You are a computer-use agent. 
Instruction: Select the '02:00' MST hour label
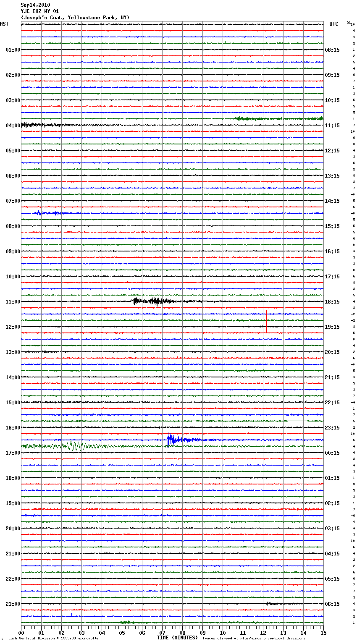click(x=13, y=75)
